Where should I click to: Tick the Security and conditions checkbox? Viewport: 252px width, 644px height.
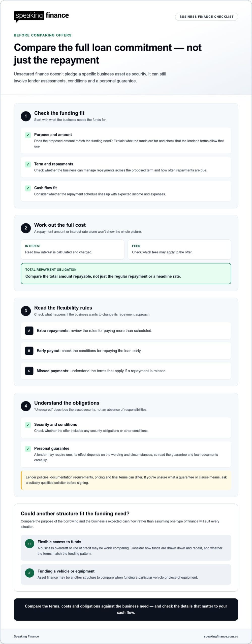(x=28, y=425)
